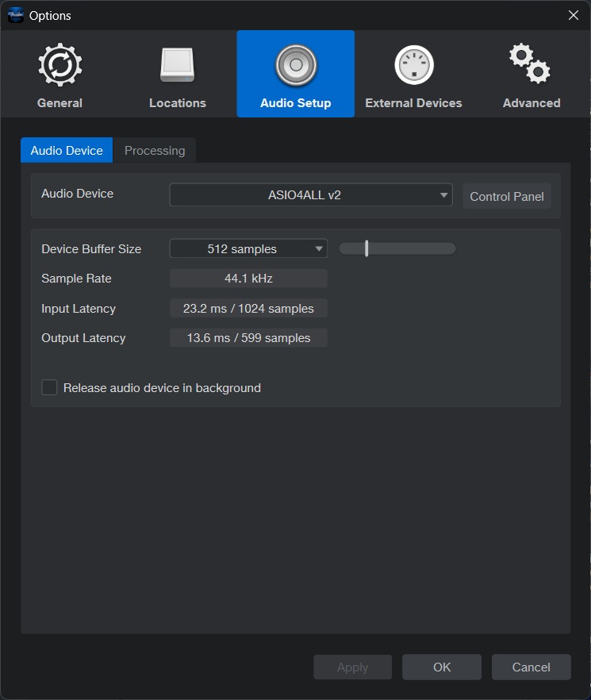Open the External Devices MIDI connector icon
The image size is (591, 700).
click(414, 65)
